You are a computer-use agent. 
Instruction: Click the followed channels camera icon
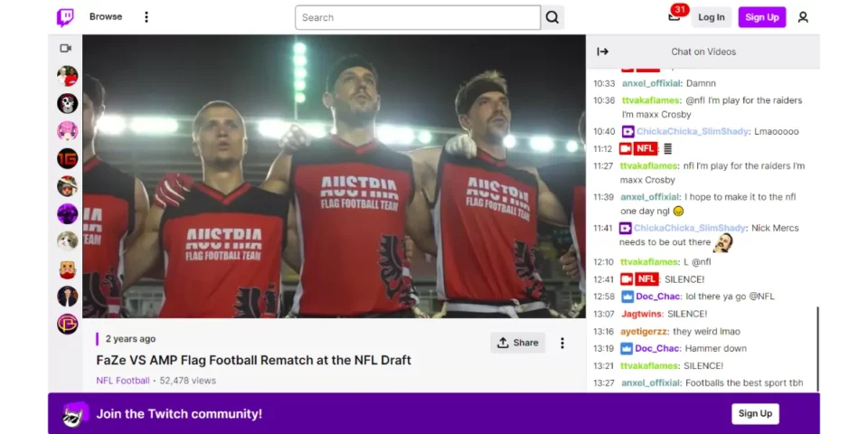pyautogui.click(x=66, y=48)
